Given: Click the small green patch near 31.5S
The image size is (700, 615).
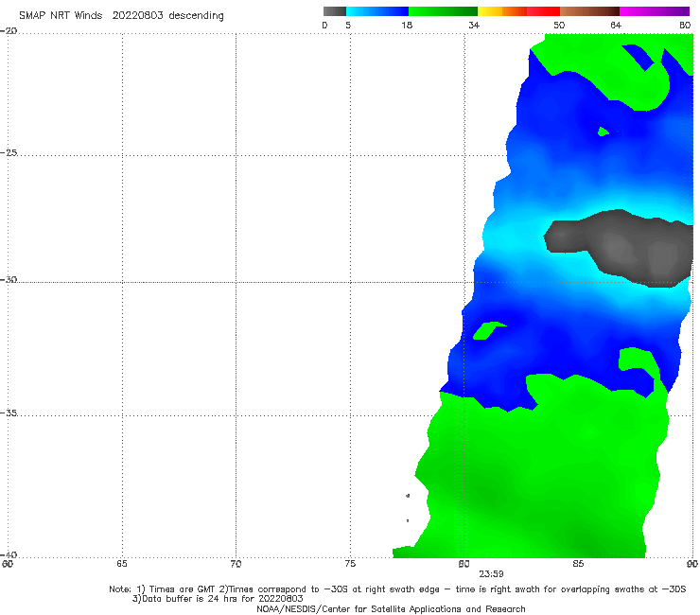Looking at the screenshot, I should [x=487, y=330].
